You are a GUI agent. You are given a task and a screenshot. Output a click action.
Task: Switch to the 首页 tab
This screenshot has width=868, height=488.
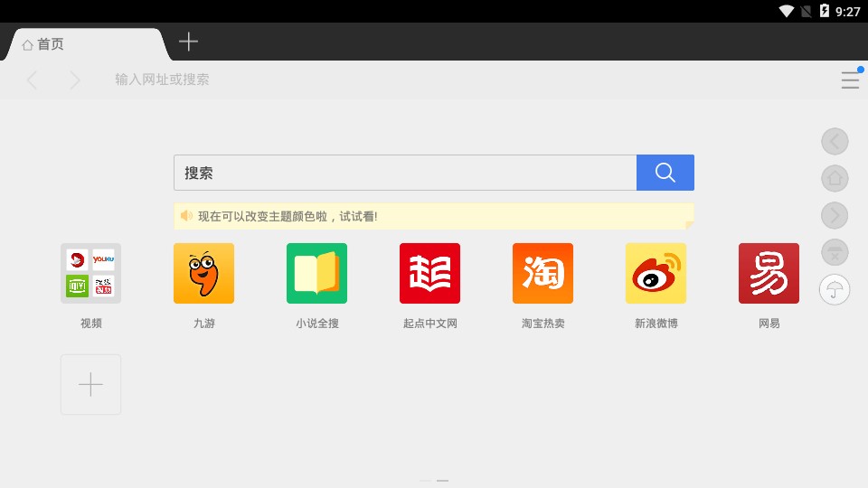point(86,44)
